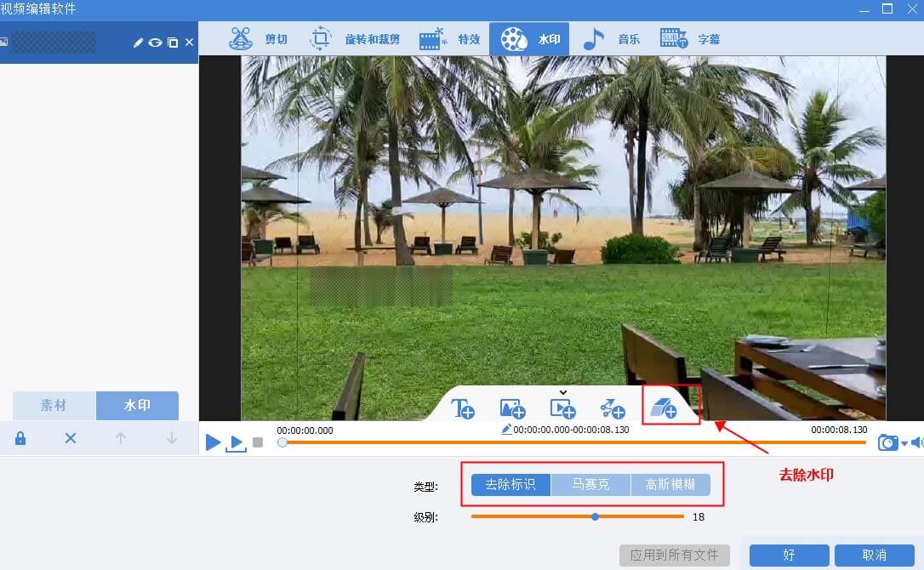The image size is (924, 570).
Task: Click the start time label 00:00:00.000
Action: pyautogui.click(x=305, y=430)
